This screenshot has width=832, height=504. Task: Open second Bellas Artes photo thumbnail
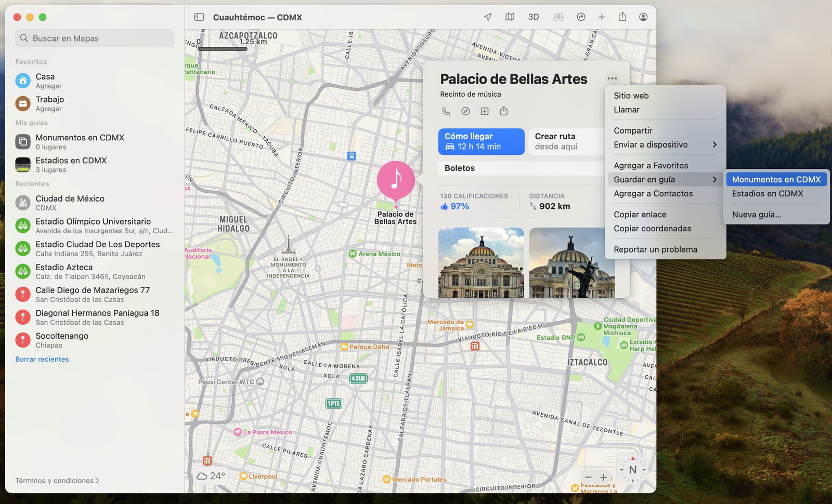(572, 262)
